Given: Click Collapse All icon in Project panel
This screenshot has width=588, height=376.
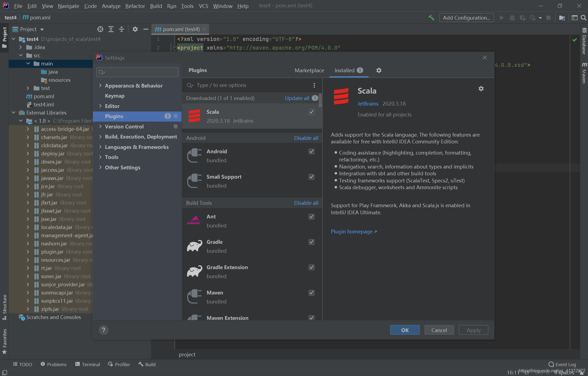Looking at the screenshot, I should tap(122, 29).
